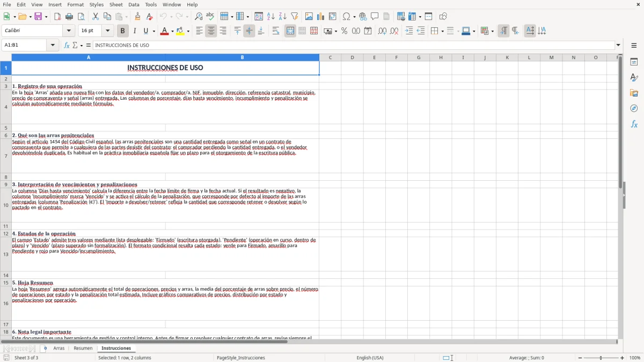Open the Save button dropdown arrow

tap(46, 17)
